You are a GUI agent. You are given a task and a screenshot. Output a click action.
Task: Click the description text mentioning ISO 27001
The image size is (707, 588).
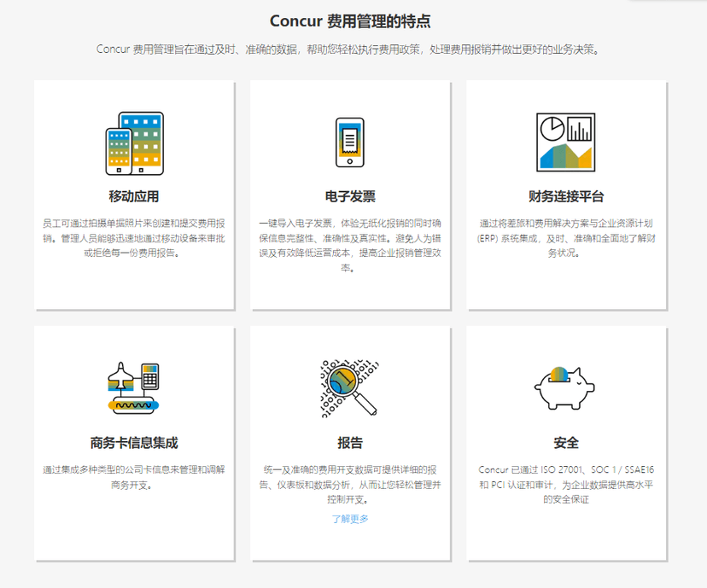click(x=565, y=484)
